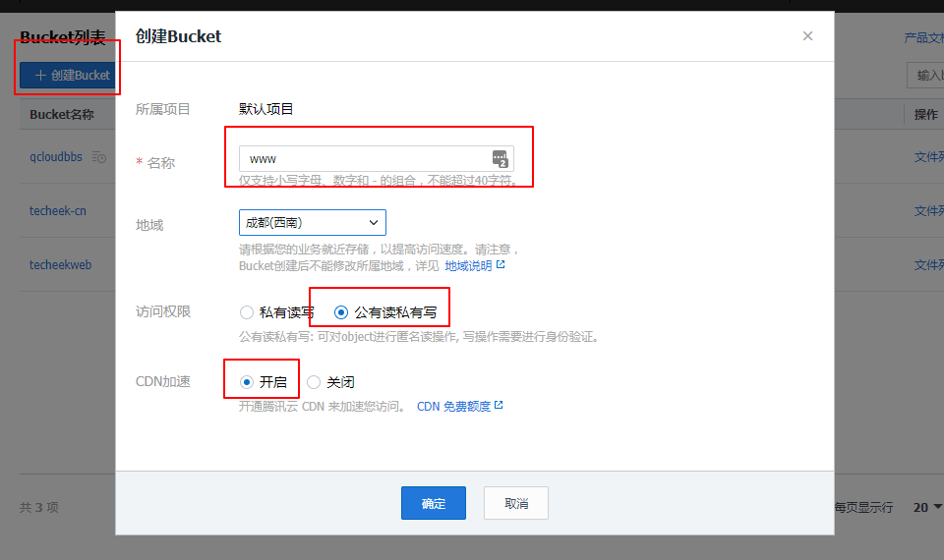This screenshot has height=560, width=944.
Task: Close the 创建Bucket dialog with X
Action: tap(807, 36)
